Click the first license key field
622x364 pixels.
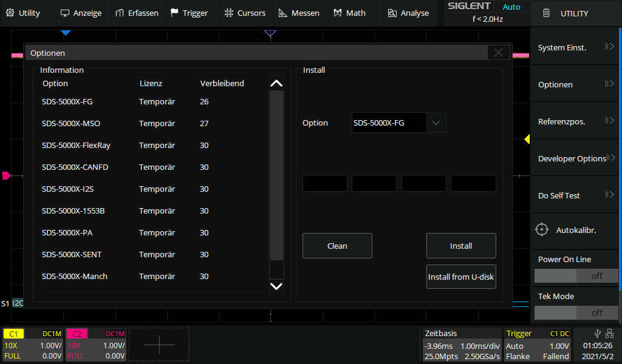click(325, 183)
